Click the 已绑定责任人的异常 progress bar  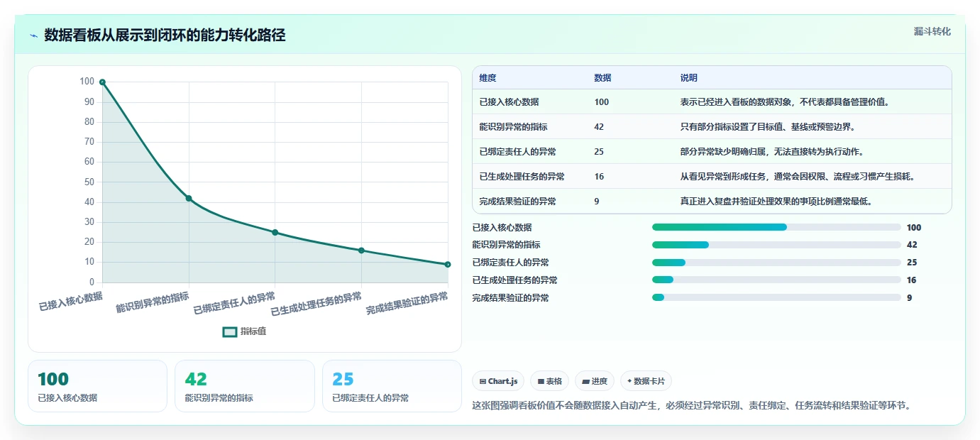(x=776, y=263)
